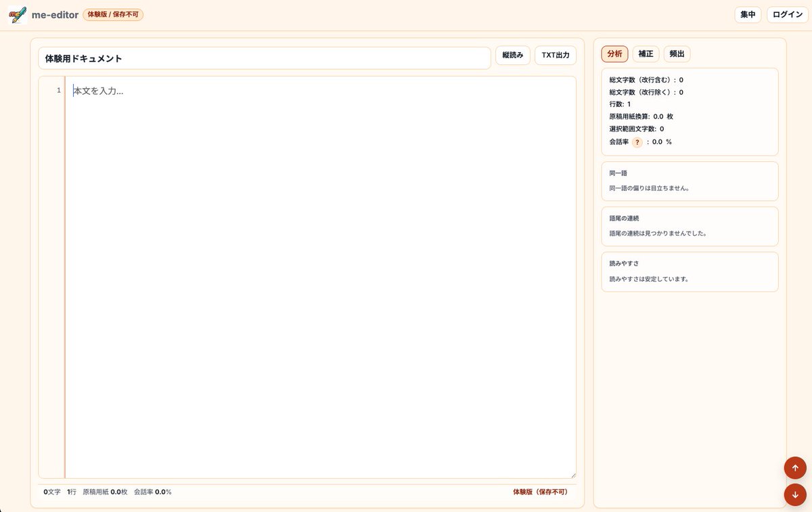The width and height of the screenshot is (812, 512).
Task: Switch to the 補正 tab
Action: coord(646,54)
